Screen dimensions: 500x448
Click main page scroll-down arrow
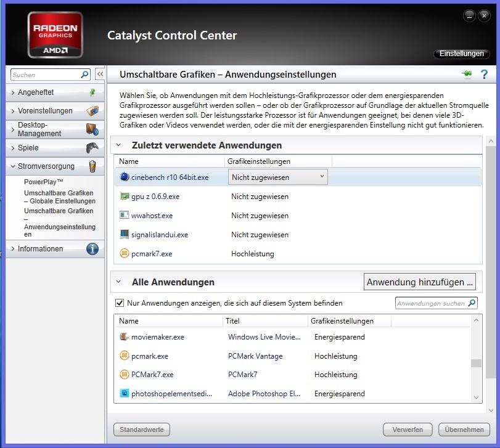tap(491, 410)
